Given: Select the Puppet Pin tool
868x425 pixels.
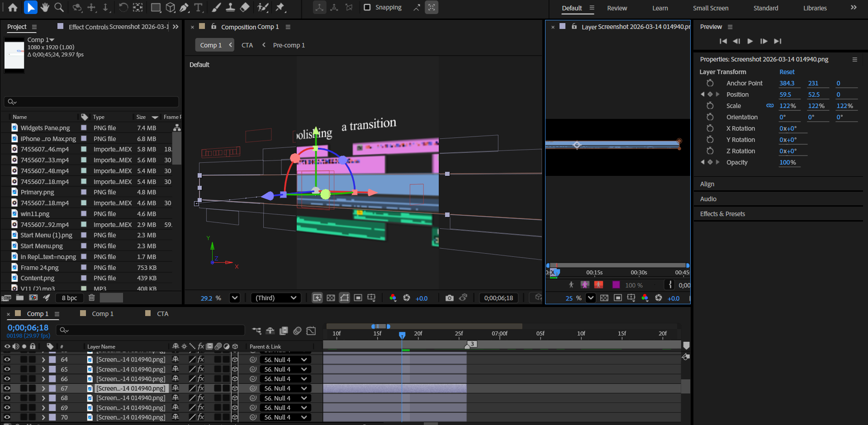Looking at the screenshot, I should [280, 7].
